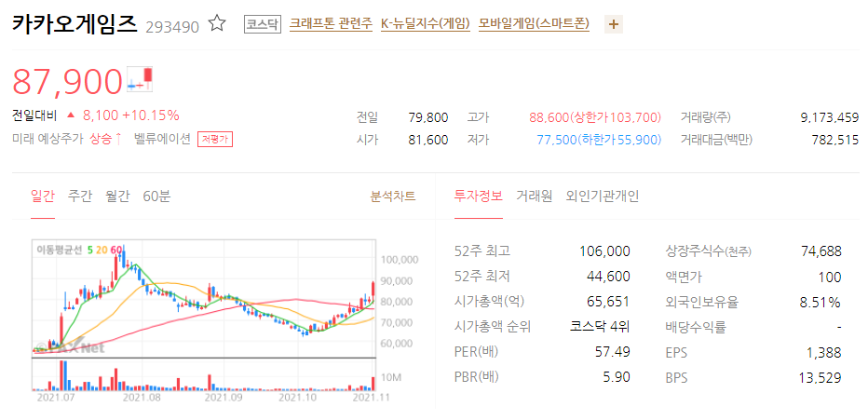Viewport: 868px width, 420px height.
Task: Click 52주 최저 value 44,600
Action: click(608, 277)
